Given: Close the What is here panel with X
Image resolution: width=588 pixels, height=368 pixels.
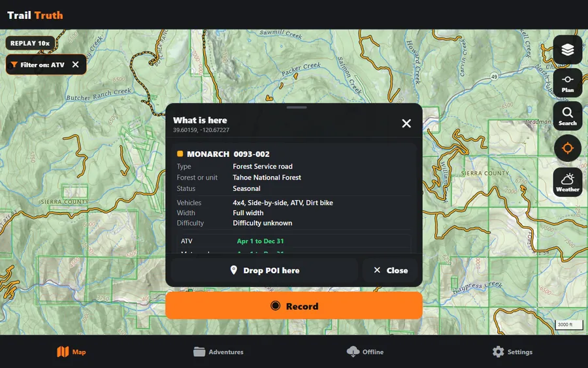Looking at the screenshot, I should pos(406,124).
